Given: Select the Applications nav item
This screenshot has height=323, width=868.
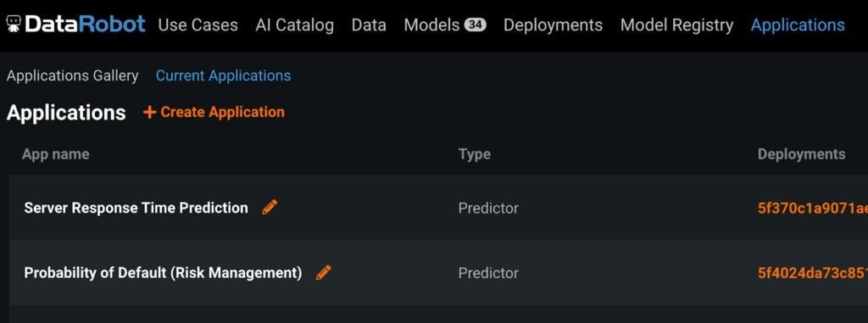Looking at the screenshot, I should (x=798, y=25).
